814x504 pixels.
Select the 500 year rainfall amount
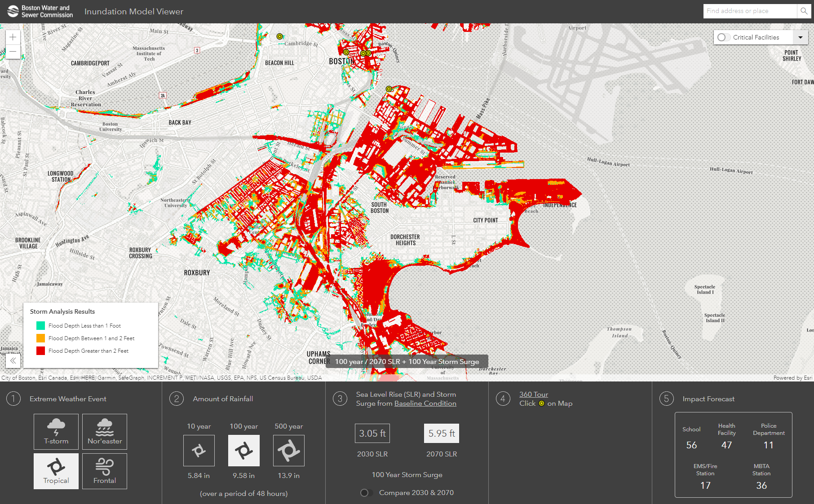[x=288, y=451]
